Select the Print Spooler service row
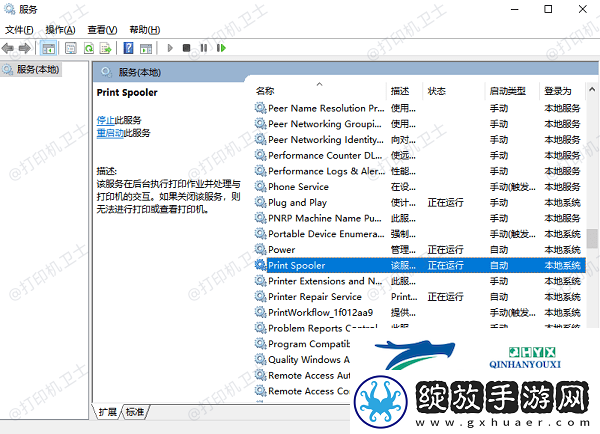600x434 pixels. coord(420,265)
